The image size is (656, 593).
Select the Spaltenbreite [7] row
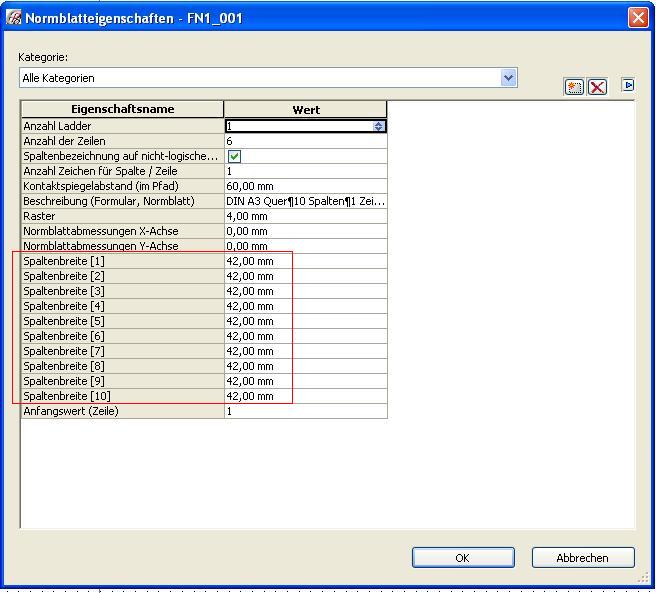[122, 351]
